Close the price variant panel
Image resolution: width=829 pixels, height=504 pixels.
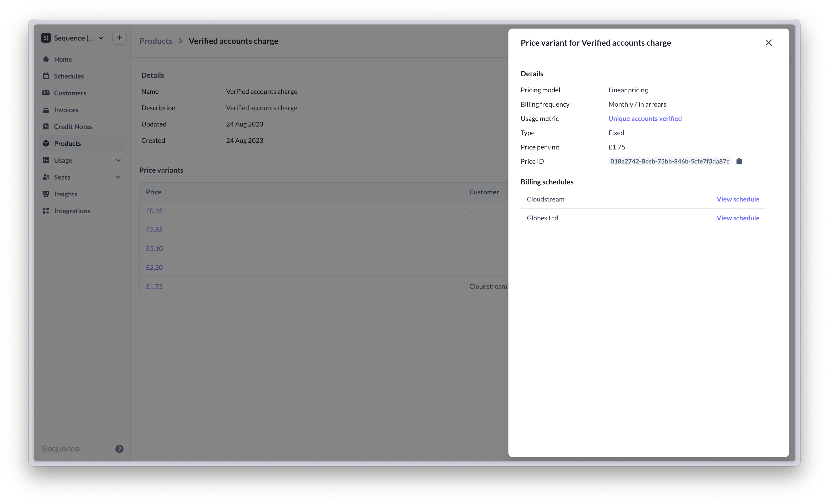[x=769, y=43]
